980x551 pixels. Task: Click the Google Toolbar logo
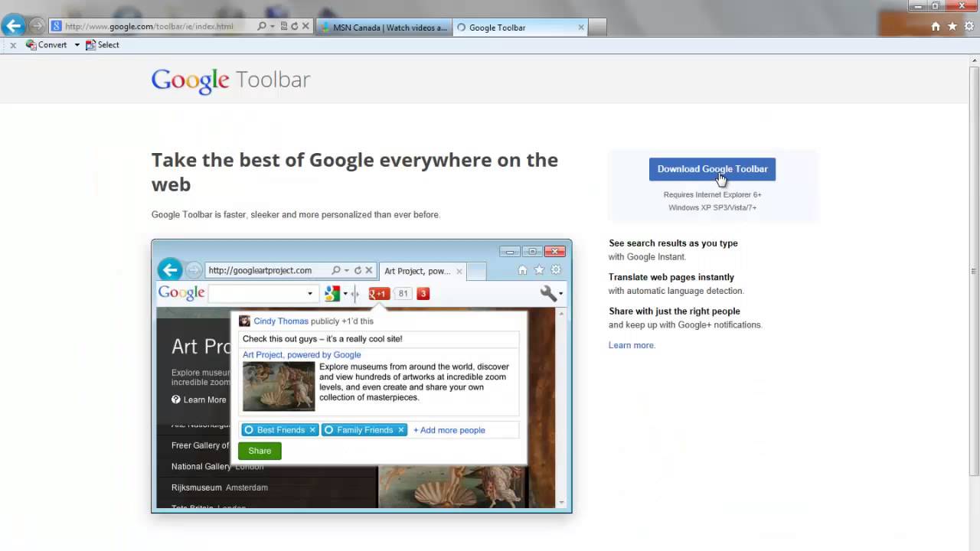230,80
